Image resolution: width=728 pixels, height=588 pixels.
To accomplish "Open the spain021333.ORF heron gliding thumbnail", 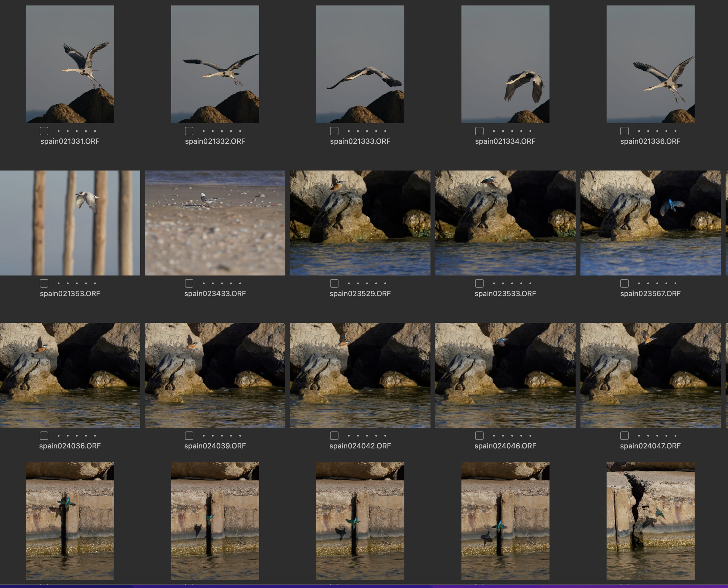I will pyautogui.click(x=360, y=64).
